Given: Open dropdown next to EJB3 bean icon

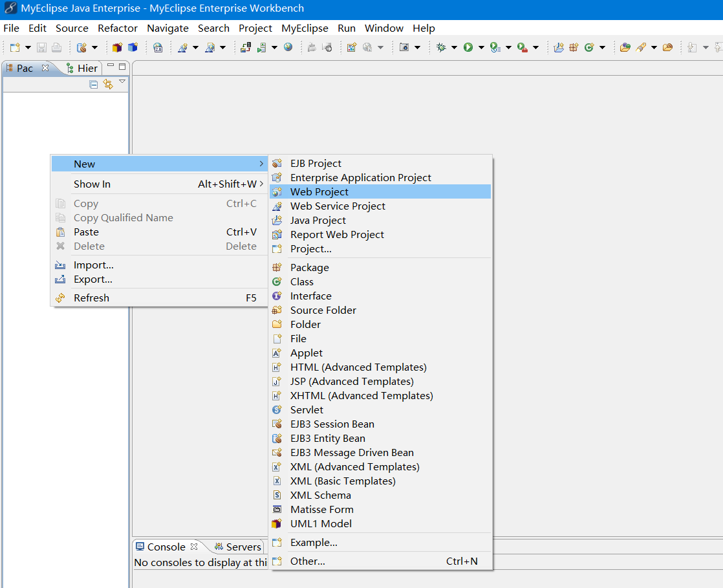Looking at the screenshot, I should pos(94,47).
